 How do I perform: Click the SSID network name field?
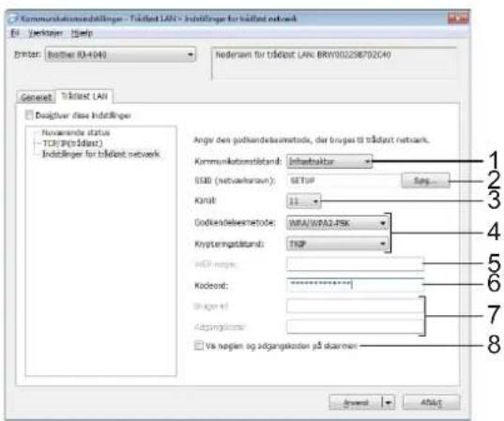pyautogui.click(x=343, y=181)
